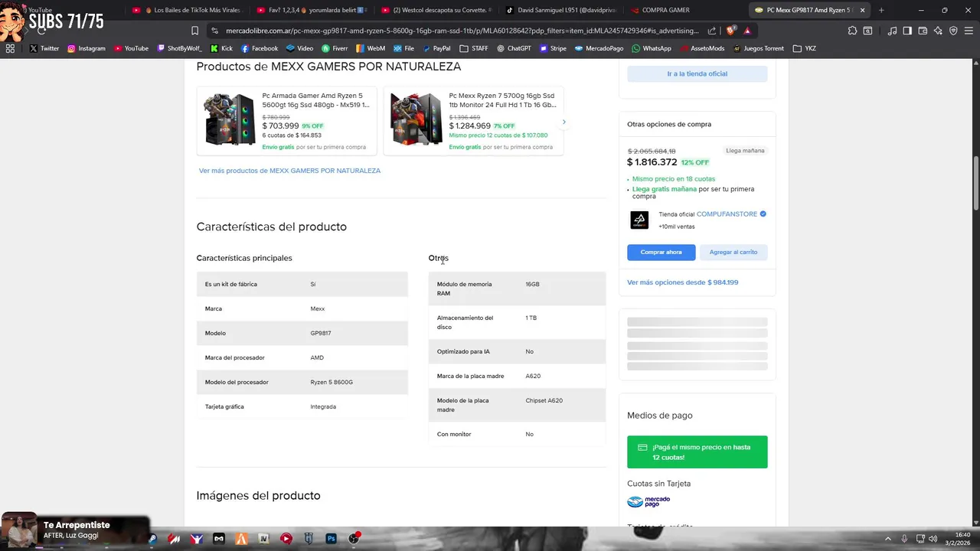Click the bookmark page icon in address bar
Viewport: 980px width, 551px height.
[194, 31]
